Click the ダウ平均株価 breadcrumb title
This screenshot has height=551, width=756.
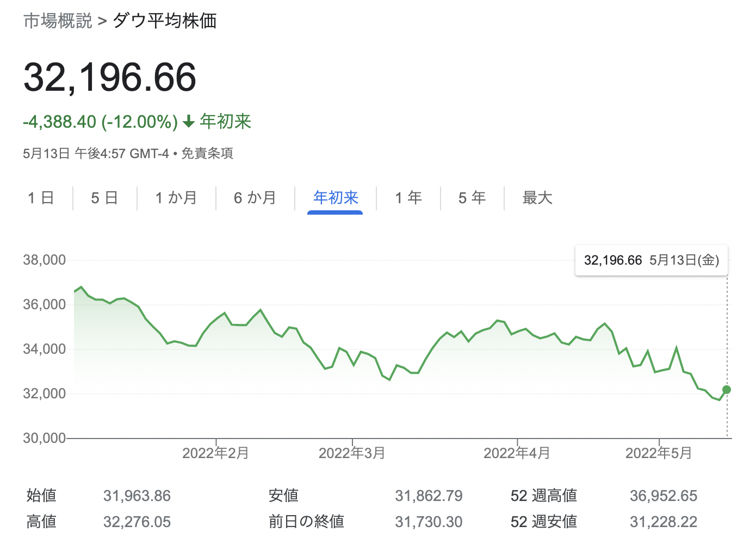coord(164,21)
